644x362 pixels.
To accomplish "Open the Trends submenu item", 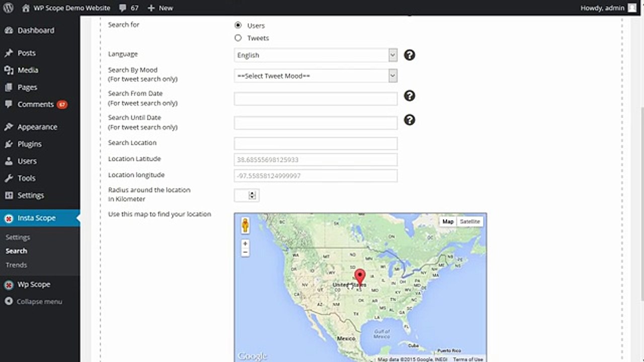I will [x=16, y=265].
